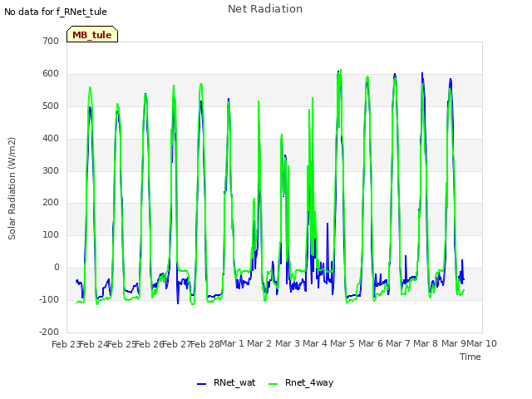
Task: Click the 0 y-axis tick label
Action: coord(57,268)
